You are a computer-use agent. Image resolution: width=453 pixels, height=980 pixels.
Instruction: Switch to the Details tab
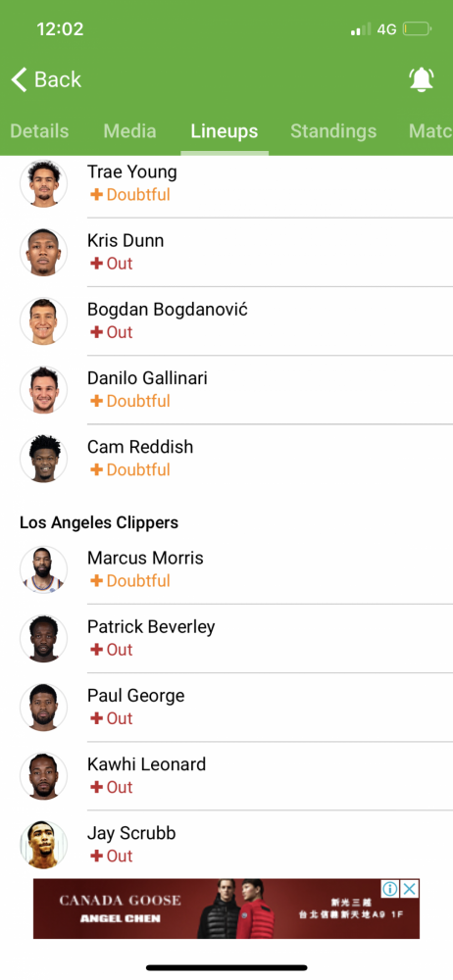(x=39, y=131)
